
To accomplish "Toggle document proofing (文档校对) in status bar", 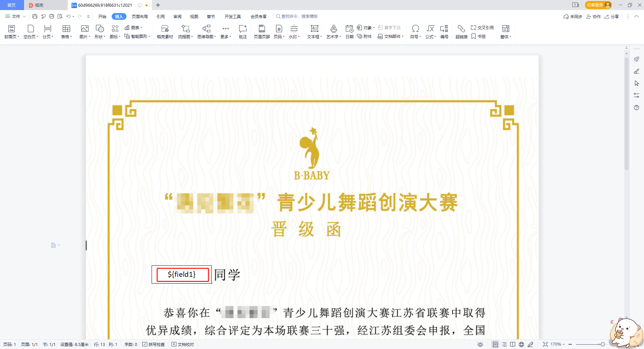I will [x=183, y=344].
